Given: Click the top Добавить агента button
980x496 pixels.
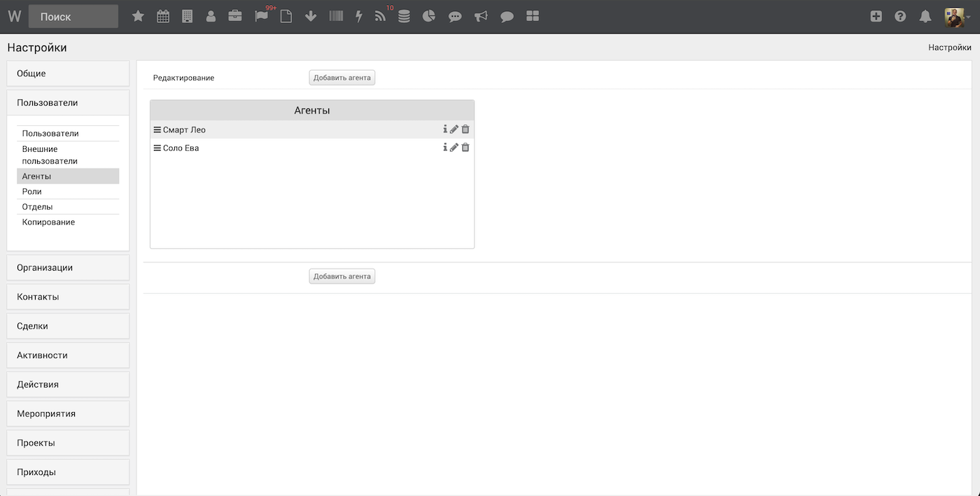Looking at the screenshot, I should 342,78.
